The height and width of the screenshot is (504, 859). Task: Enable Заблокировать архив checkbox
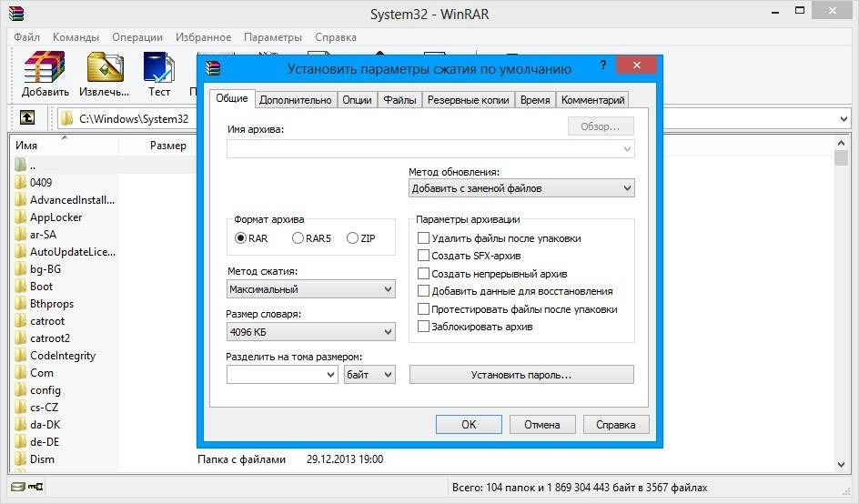(x=423, y=327)
